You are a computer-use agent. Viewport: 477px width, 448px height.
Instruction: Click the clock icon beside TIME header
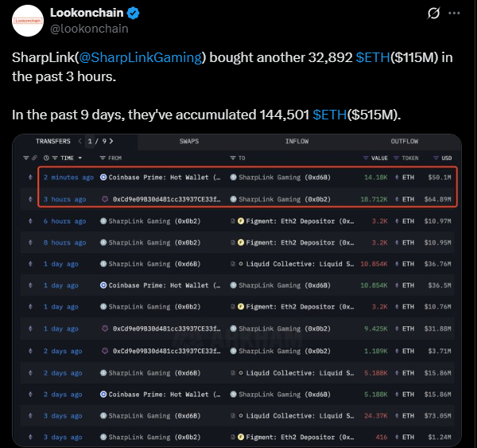pyautogui.click(x=46, y=158)
